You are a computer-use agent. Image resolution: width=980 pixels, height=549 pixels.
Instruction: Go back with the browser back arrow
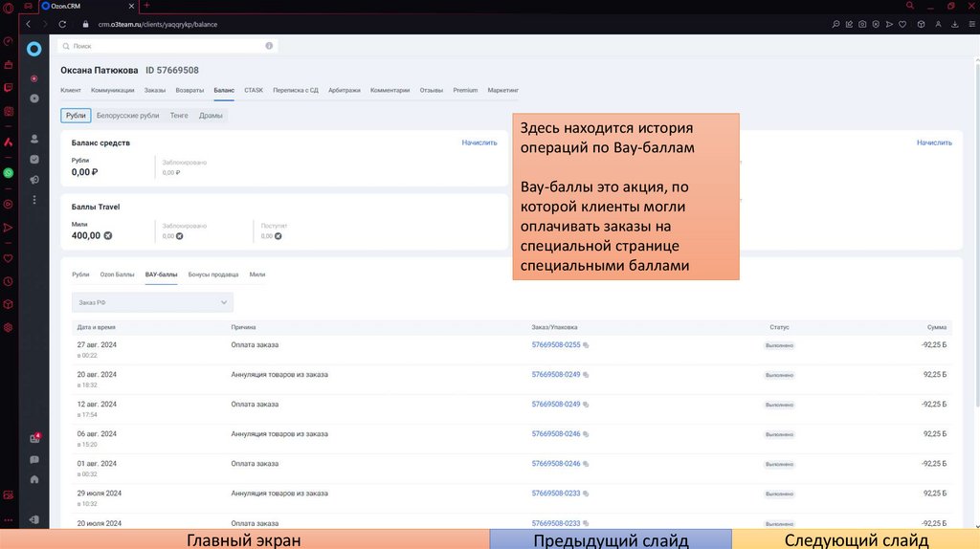[x=28, y=24]
